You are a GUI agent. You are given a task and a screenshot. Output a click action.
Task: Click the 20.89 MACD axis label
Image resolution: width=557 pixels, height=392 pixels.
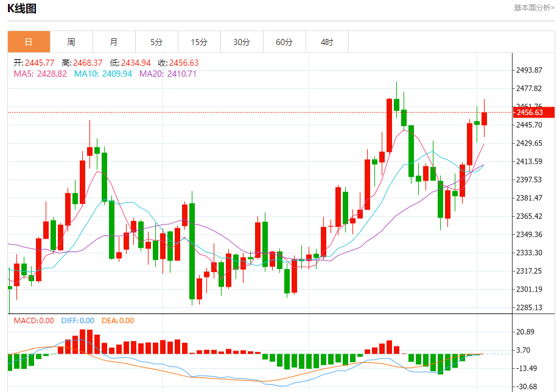click(x=525, y=332)
